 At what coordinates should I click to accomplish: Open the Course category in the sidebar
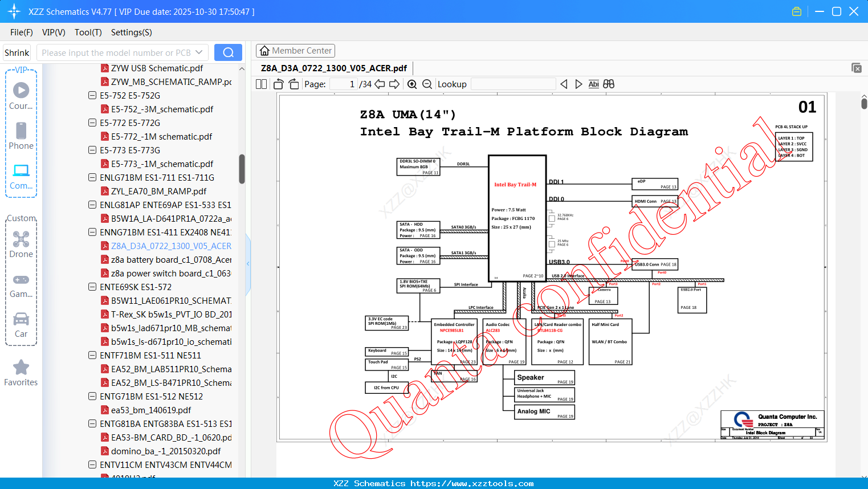tap(21, 95)
